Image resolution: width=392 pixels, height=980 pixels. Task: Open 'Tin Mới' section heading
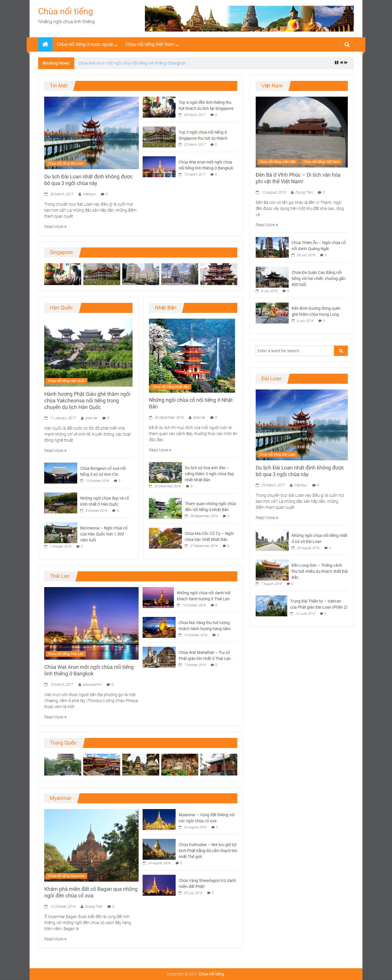click(58, 86)
